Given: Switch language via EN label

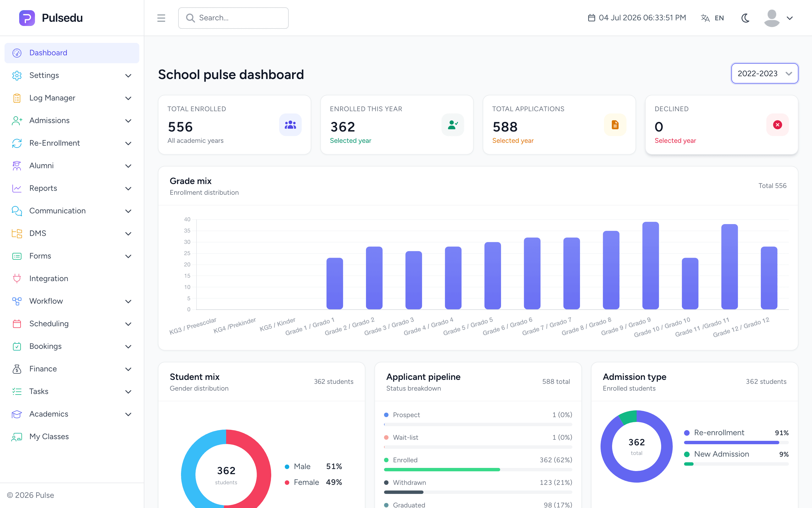Looking at the screenshot, I should (719, 18).
